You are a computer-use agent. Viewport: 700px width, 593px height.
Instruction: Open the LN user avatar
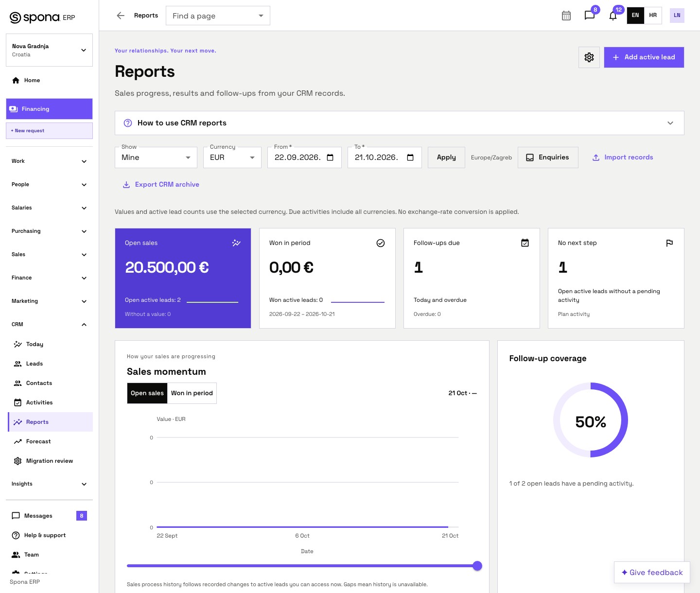click(x=677, y=16)
